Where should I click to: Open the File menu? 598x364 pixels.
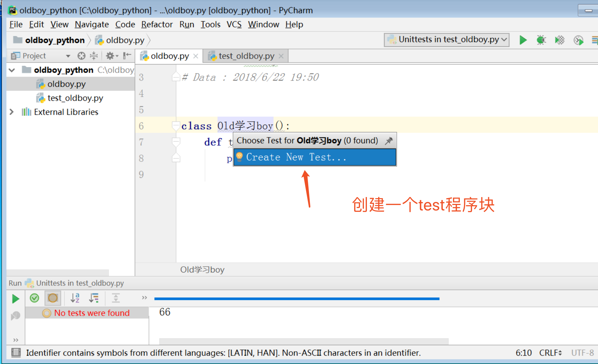(16, 24)
